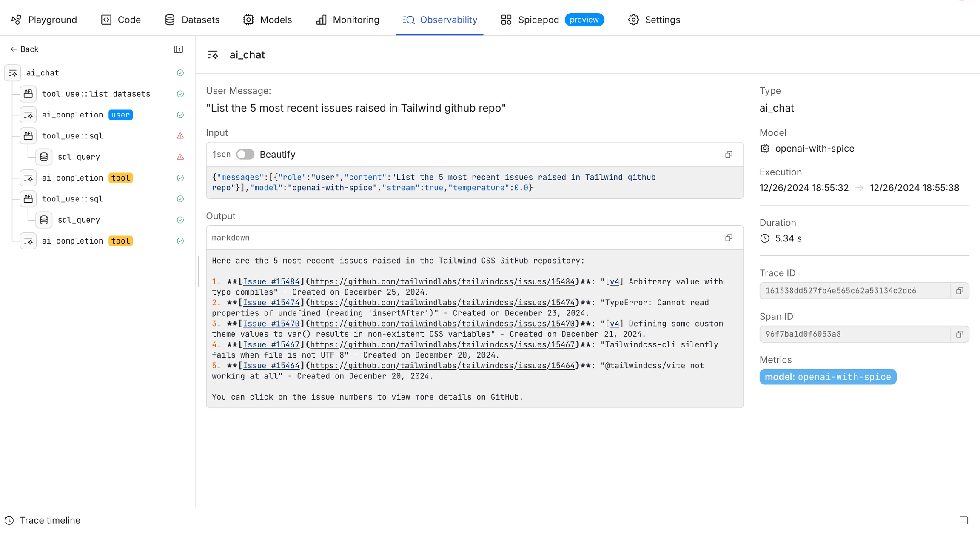Click the model: openai-with-spice metrics badge
This screenshot has height=533, width=980.
(x=827, y=377)
